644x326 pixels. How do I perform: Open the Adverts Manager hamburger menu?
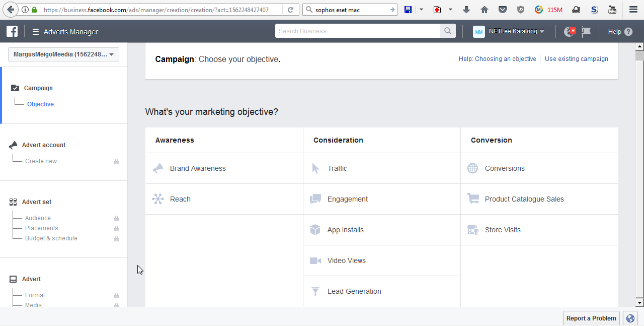(36, 32)
